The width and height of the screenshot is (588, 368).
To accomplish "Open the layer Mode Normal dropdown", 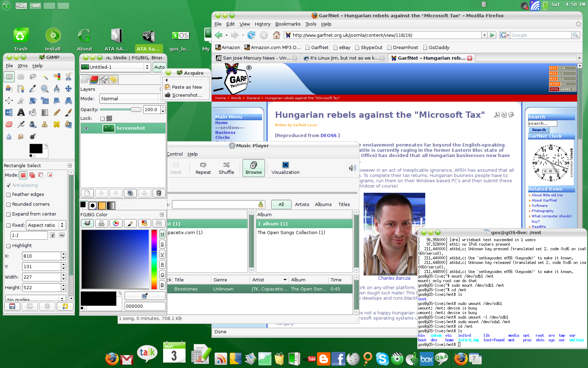I will tap(130, 99).
